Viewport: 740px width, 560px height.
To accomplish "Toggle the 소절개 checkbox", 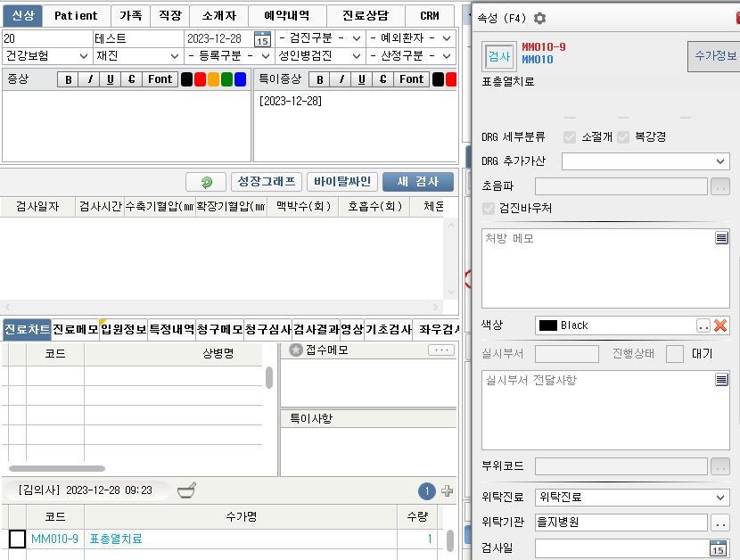I will point(570,136).
